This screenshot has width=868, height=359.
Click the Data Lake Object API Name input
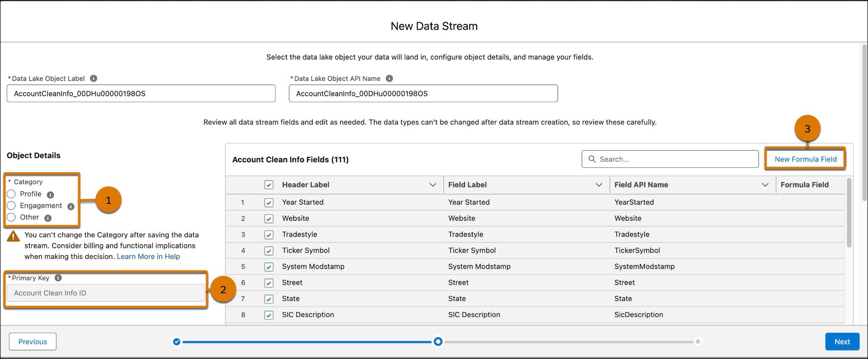tap(423, 93)
